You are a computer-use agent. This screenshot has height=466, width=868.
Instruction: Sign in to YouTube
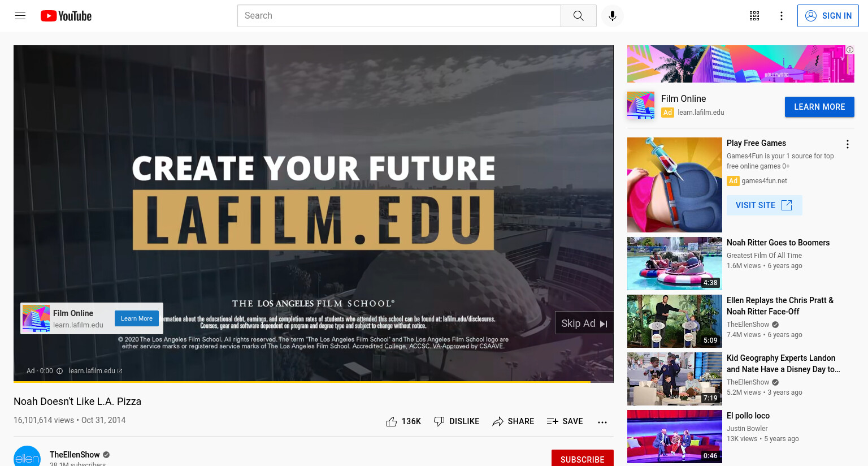click(x=828, y=16)
